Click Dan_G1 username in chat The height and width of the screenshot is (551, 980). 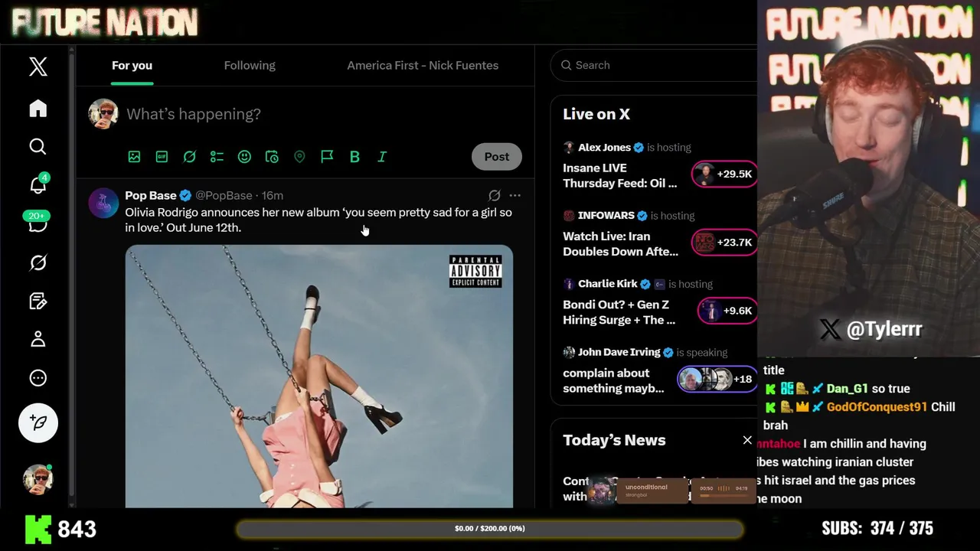click(847, 389)
